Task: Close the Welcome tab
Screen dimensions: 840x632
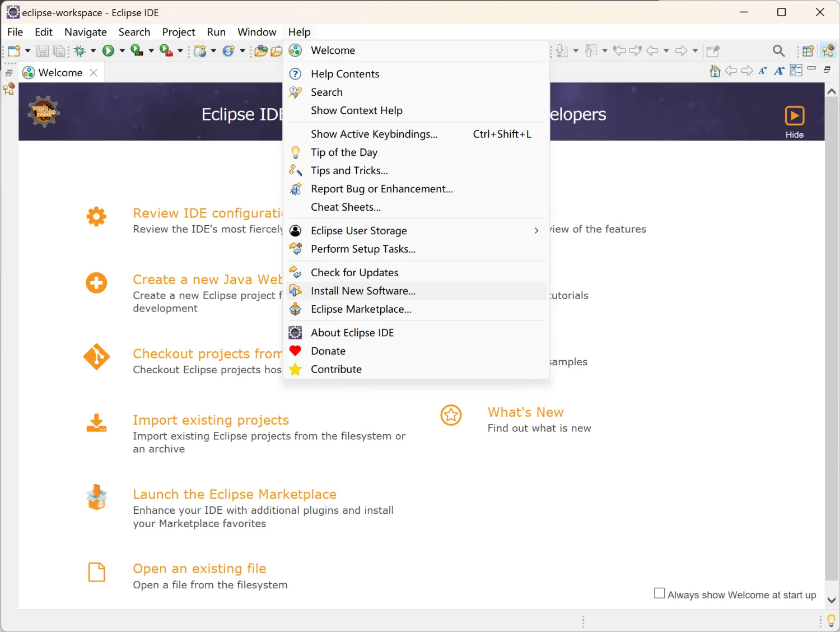Action: tap(94, 73)
